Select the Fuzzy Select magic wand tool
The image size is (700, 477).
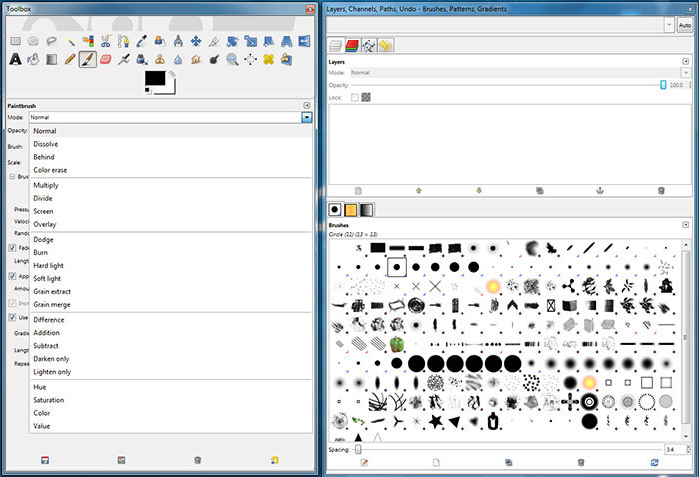(70, 42)
